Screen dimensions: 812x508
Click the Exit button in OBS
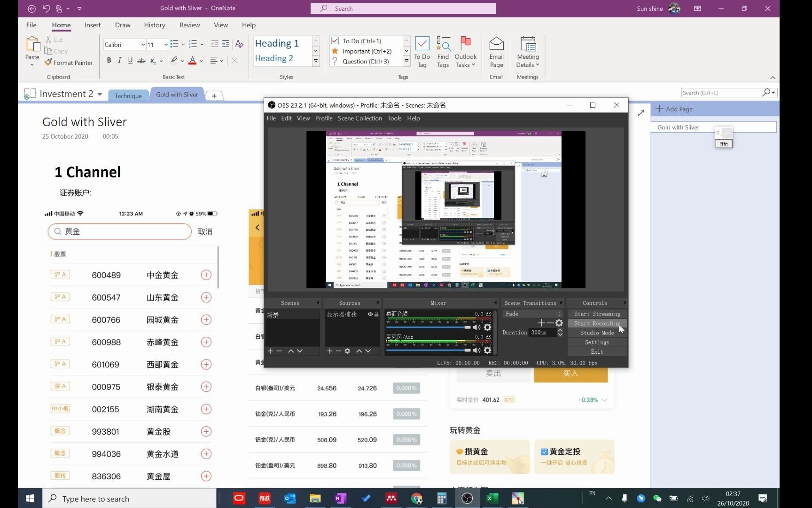coord(597,351)
